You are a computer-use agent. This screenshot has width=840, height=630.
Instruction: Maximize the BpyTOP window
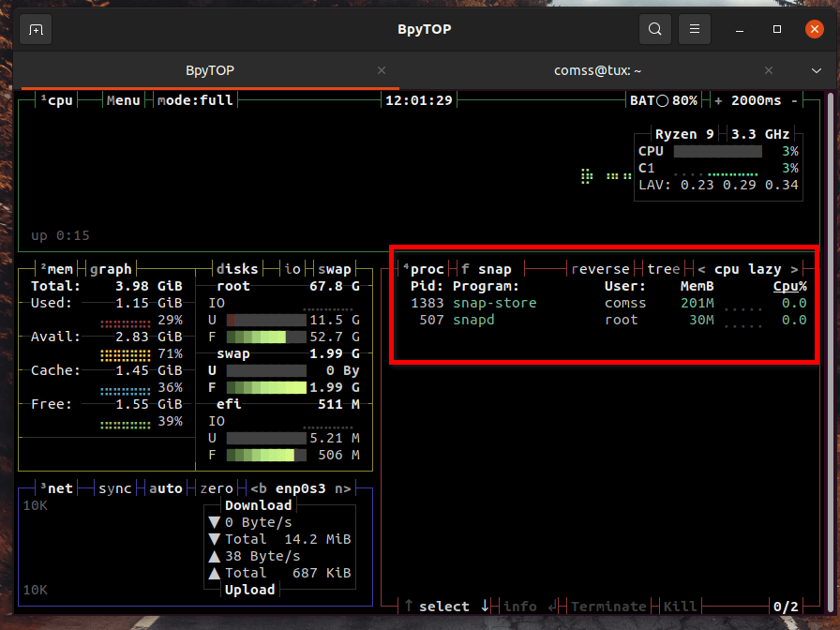[x=777, y=29]
